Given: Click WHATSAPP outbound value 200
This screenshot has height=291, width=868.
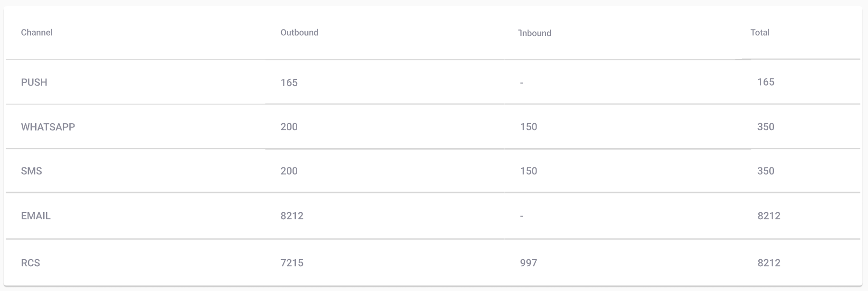Looking at the screenshot, I should pyautogui.click(x=289, y=127).
